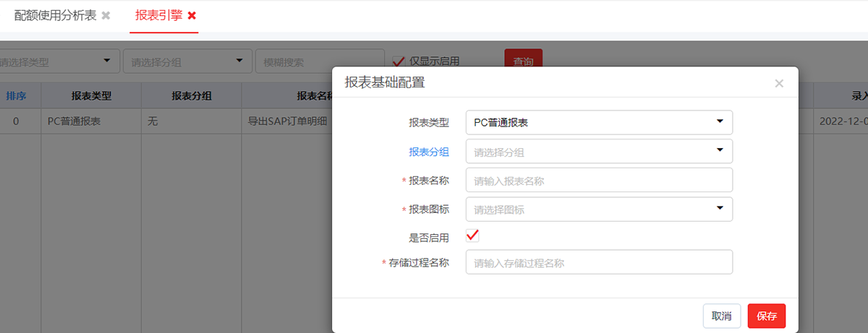Close the 报表基础配置 dialog with x icon
Image resolution: width=868 pixels, height=333 pixels.
[779, 83]
